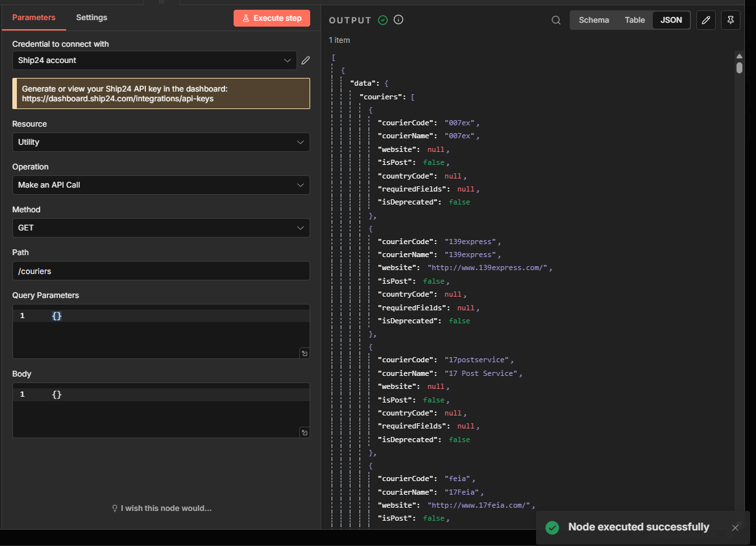Click the Path input field with /couriers
The image size is (756, 546).
(x=160, y=271)
